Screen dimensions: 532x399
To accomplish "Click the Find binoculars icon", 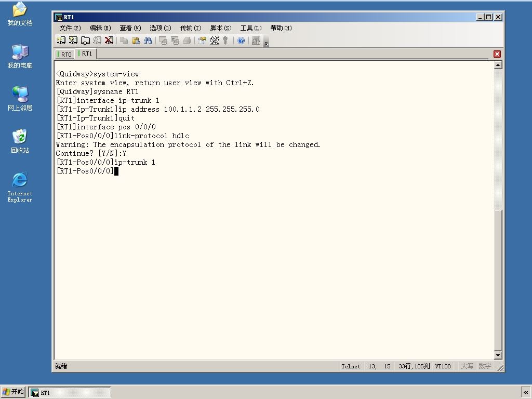I will [x=148, y=41].
